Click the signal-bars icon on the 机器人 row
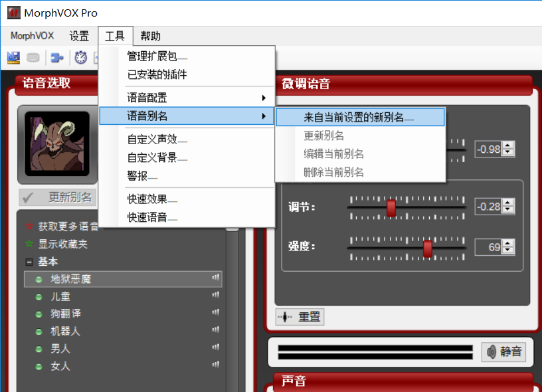542x392 pixels. point(216,330)
